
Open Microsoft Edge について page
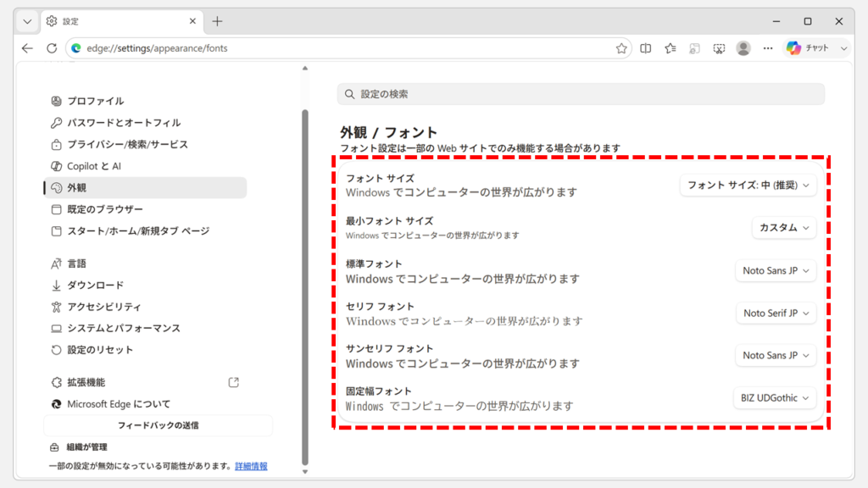coord(145,404)
